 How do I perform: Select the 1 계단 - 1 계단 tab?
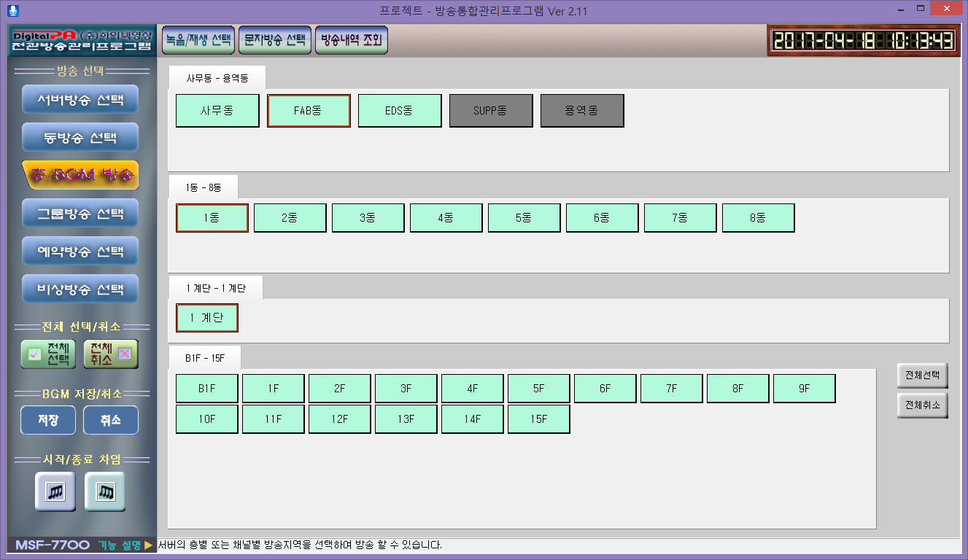(216, 288)
